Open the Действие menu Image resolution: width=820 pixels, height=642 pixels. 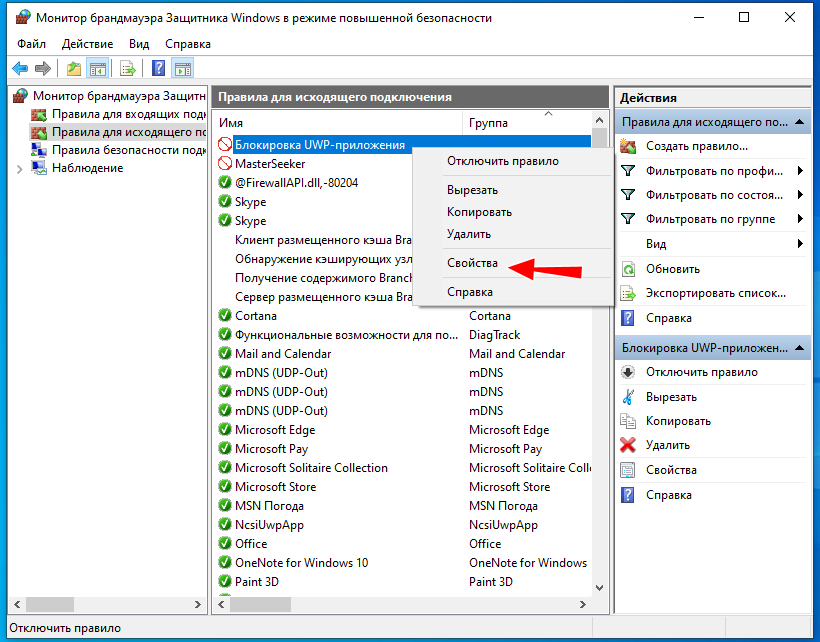pos(87,44)
